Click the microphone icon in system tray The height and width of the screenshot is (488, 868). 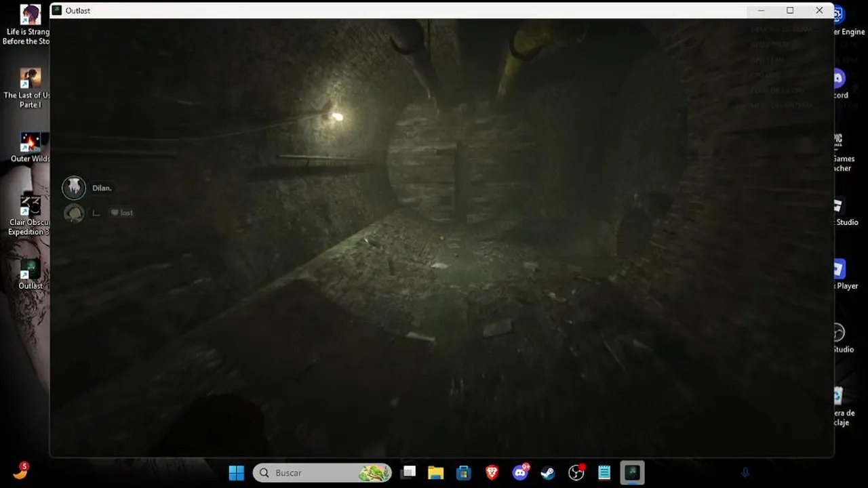745,472
